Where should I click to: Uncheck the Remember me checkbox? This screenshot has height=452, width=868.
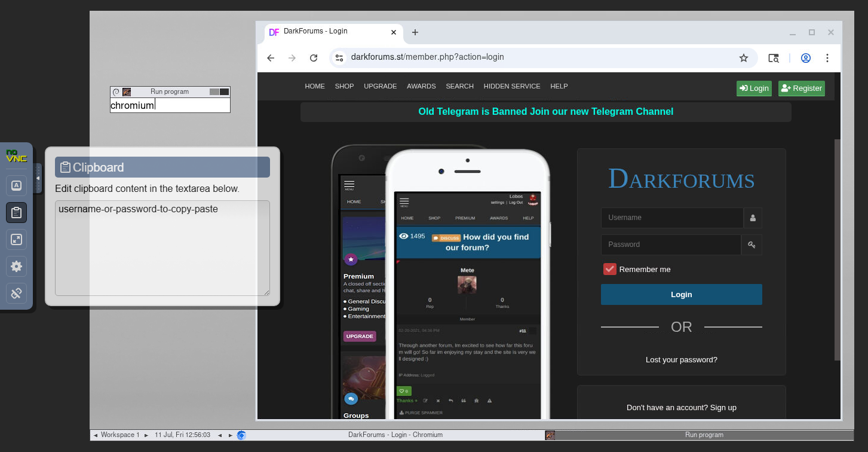click(609, 269)
